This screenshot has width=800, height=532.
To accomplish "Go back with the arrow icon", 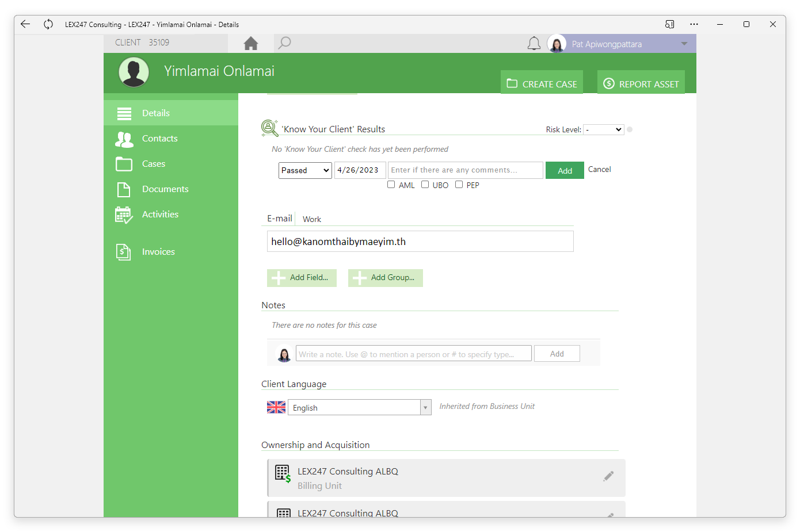I will click(25, 24).
